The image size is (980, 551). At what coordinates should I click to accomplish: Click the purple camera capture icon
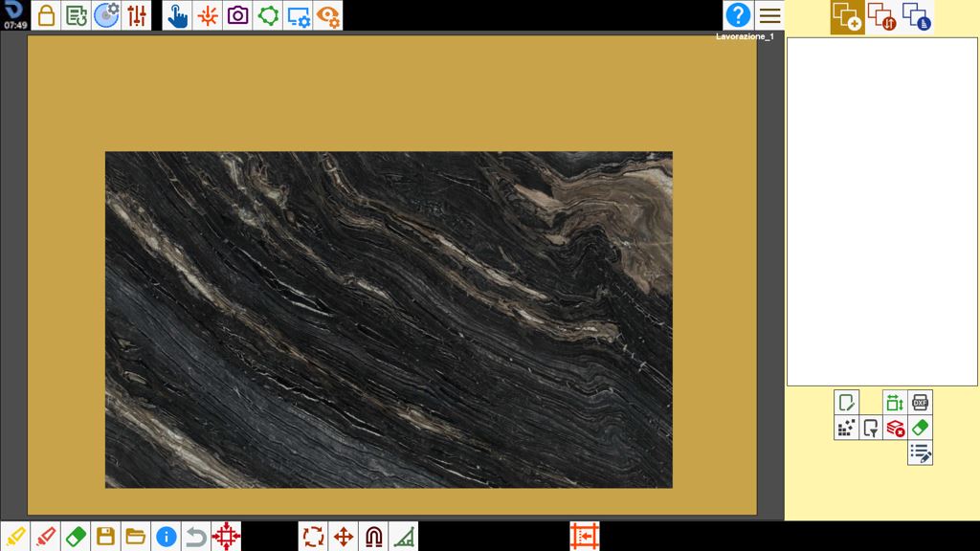click(x=237, y=15)
